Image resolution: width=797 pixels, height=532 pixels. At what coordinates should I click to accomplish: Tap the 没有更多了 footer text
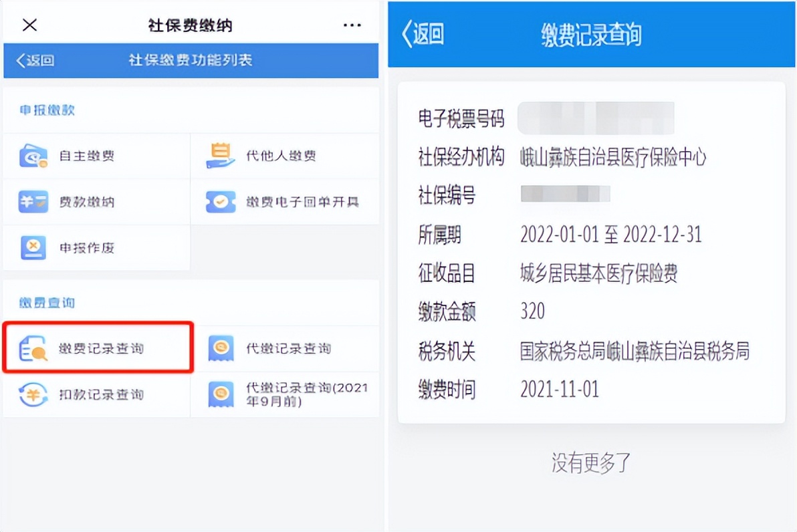[591, 462]
